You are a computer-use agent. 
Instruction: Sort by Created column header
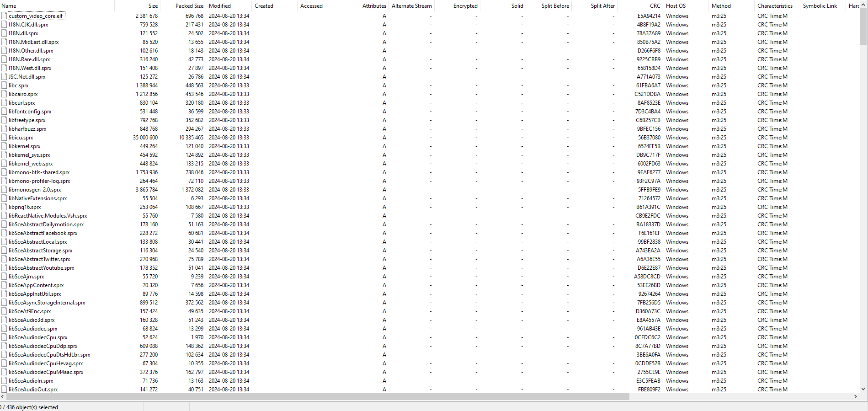[274, 6]
